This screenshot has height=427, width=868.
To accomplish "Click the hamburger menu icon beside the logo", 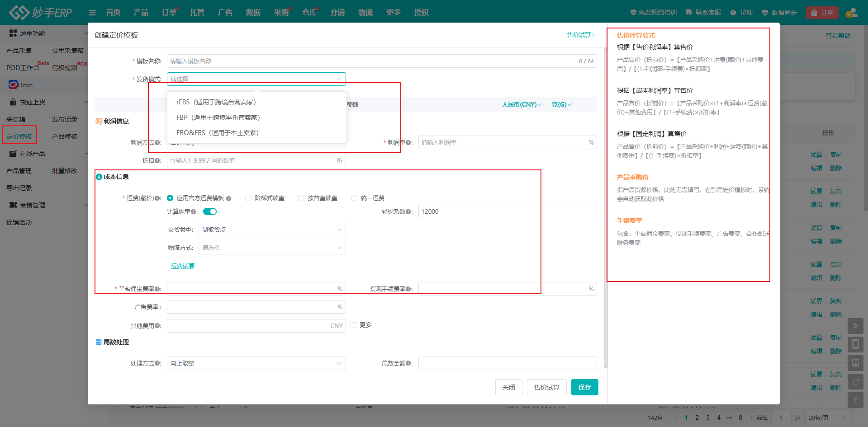I will 92,13.
